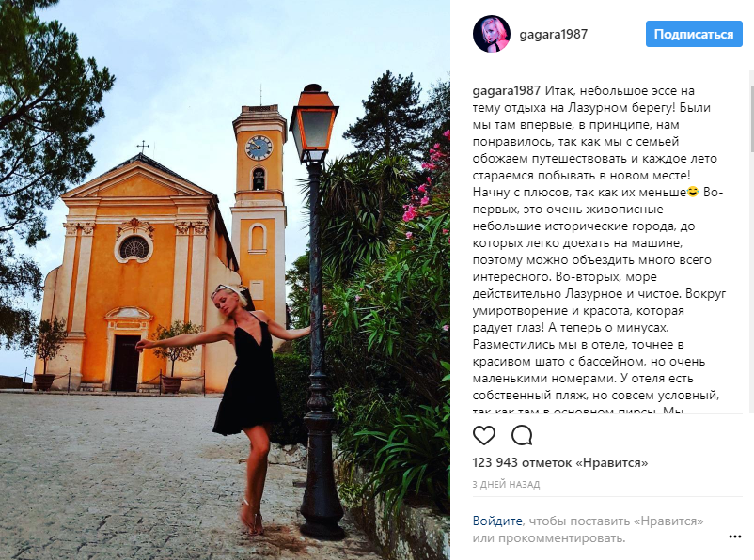Click the street lamp lantern in the photo

[313, 124]
